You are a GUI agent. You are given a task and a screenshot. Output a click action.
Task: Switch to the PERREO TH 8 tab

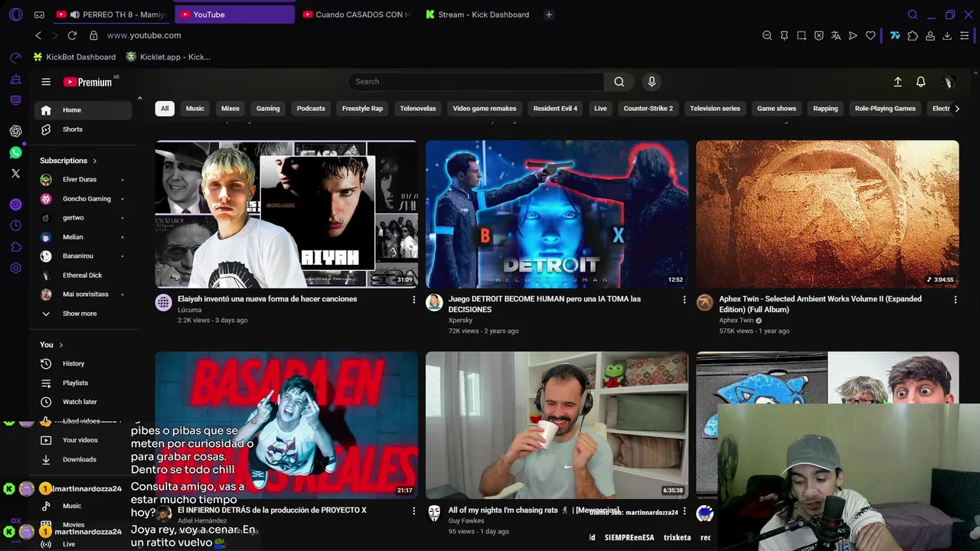(113, 15)
